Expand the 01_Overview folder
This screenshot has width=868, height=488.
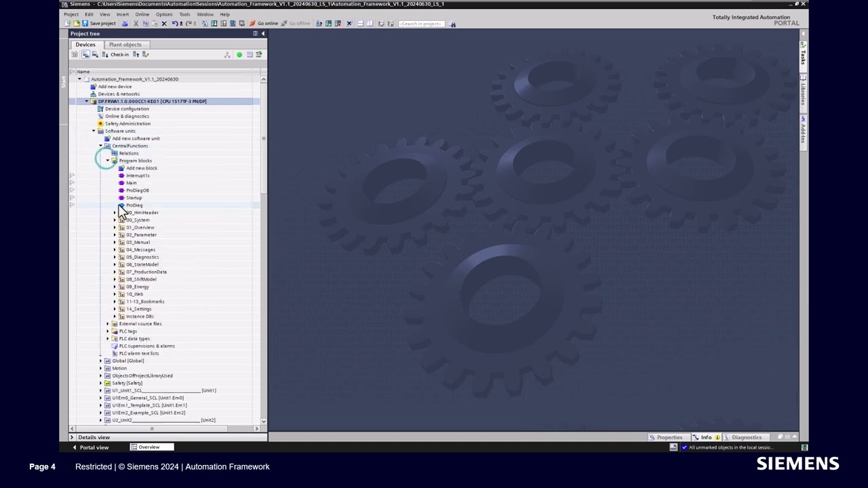point(115,228)
